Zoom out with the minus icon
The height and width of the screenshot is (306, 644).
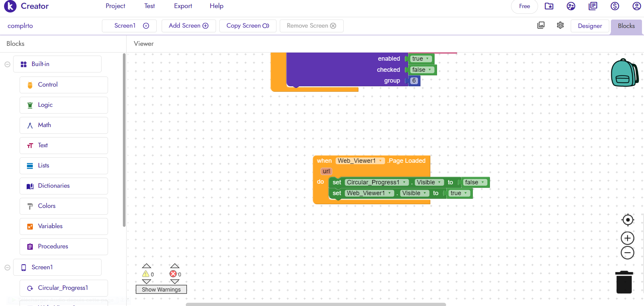pyautogui.click(x=627, y=253)
